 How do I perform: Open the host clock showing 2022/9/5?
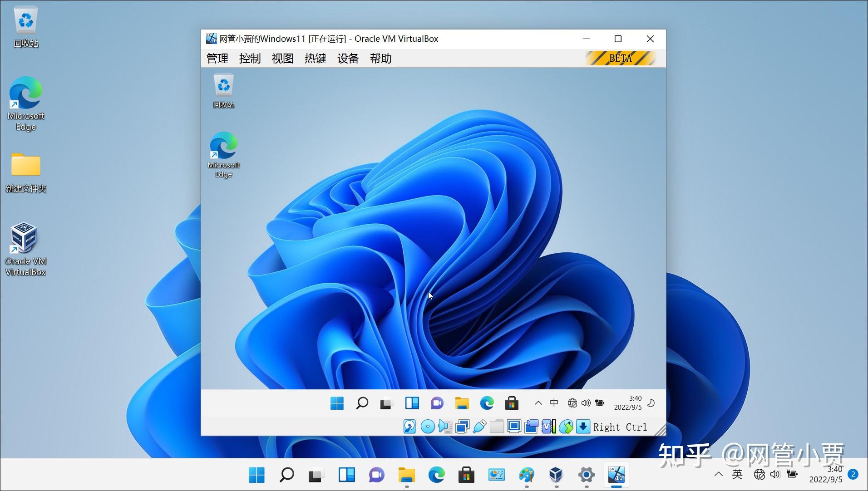pos(826,474)
